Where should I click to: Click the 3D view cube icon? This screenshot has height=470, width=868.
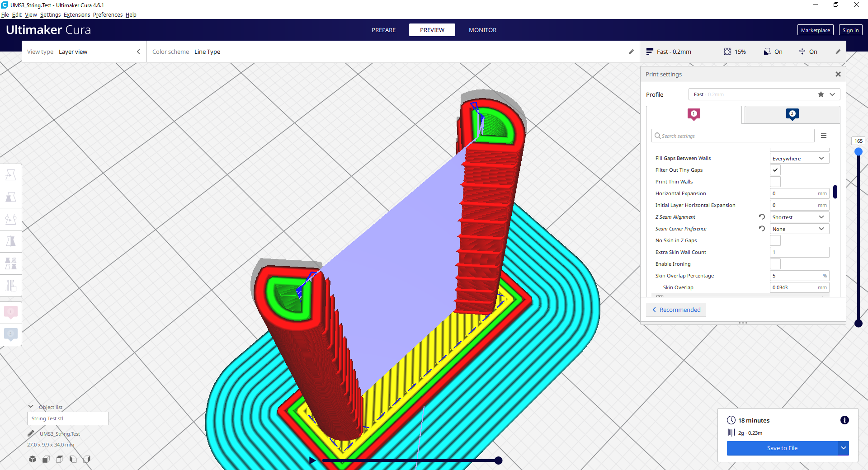[33, 459]
